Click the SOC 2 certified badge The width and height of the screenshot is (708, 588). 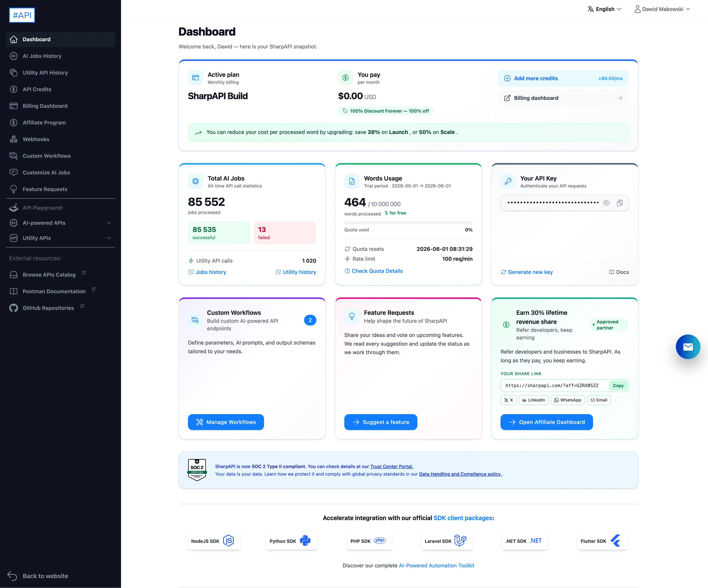197,470
